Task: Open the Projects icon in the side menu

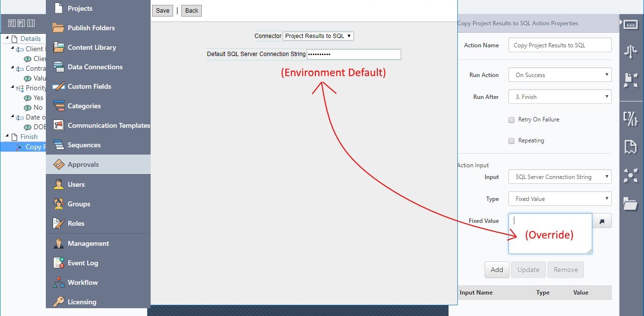Action: pyautogui.click(x=59, y=8)
